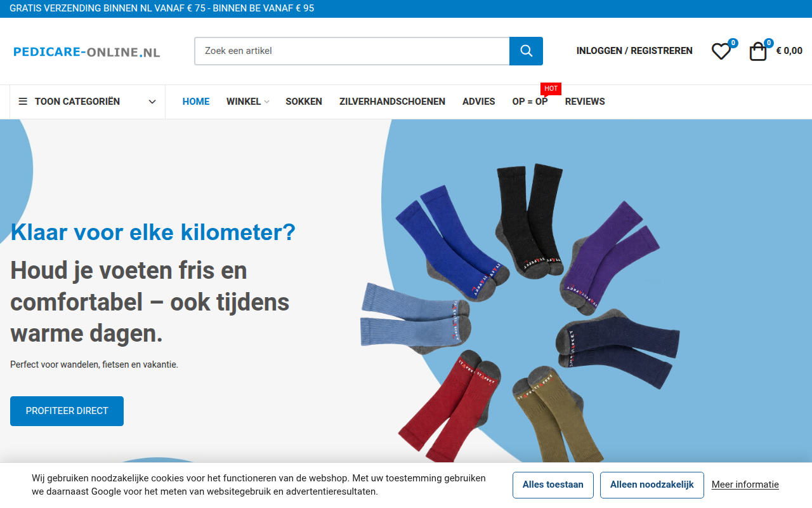The width and height of the screenshot is (812, 508).
Task: Focus the Zoek een artikel search field
Action: [x=352, y=51]
